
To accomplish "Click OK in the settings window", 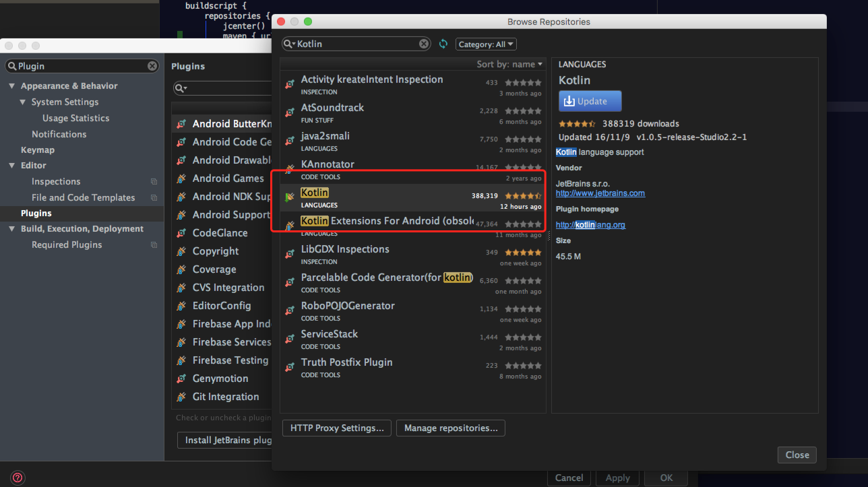I will (x=666, y=478).
